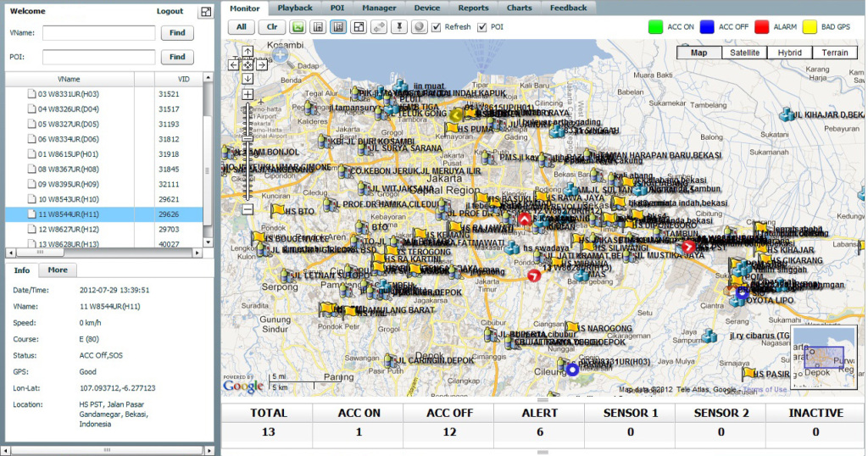Click the pushpin icon in the toolbar
868x456 pixels.
pos(399,27)
